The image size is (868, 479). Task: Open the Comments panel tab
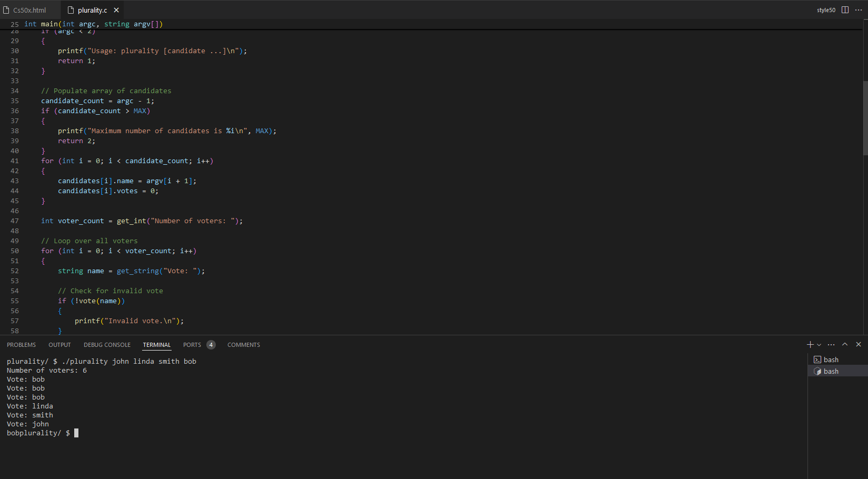click(x=244, y=345)
